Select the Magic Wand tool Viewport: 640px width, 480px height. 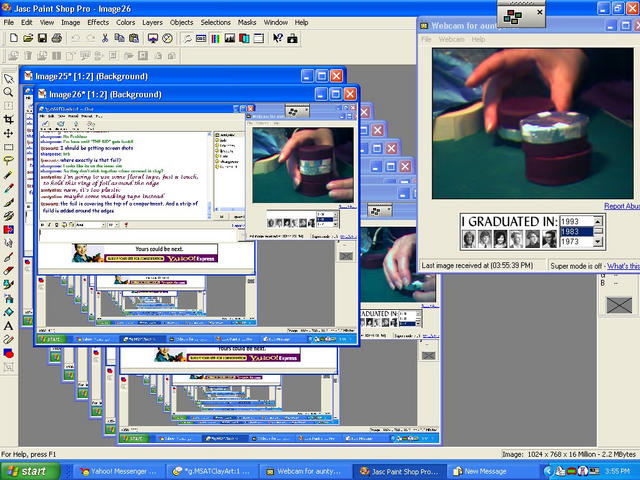click(8, 175)
